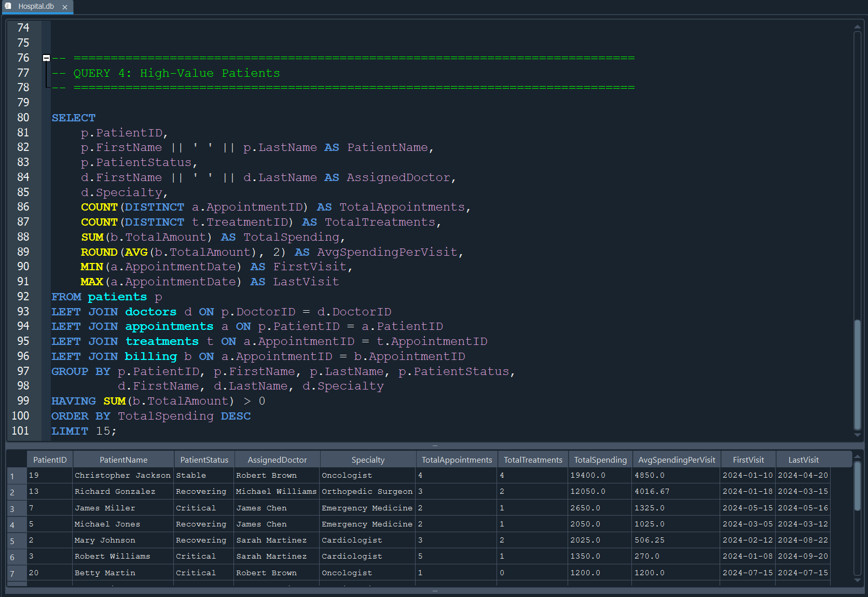
Task: Switch to the Hospital.db tab
Action: [x=36, y=7]
